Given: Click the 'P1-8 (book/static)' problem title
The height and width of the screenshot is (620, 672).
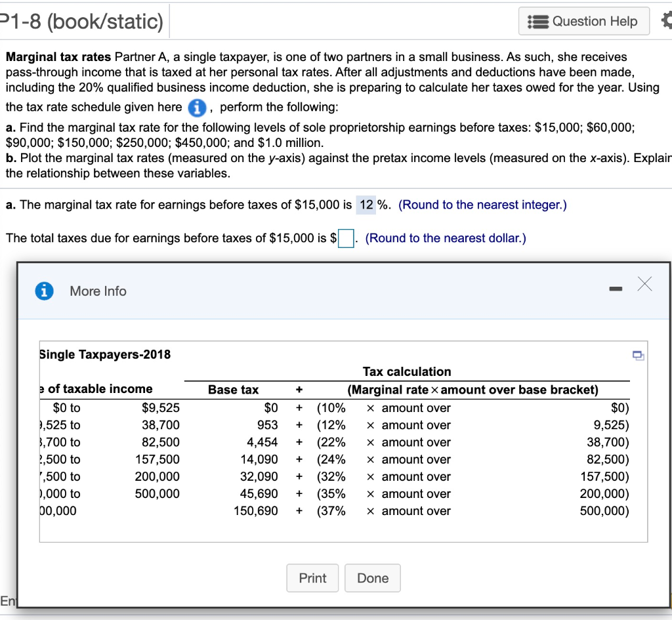Looking at the screenshot, I should click(x=81, y=22).
